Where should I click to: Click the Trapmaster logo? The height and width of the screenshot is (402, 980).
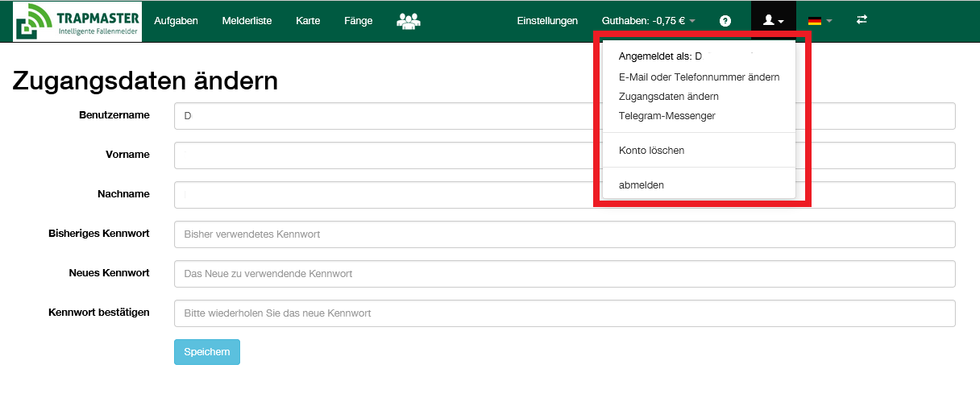pos(77,22)
